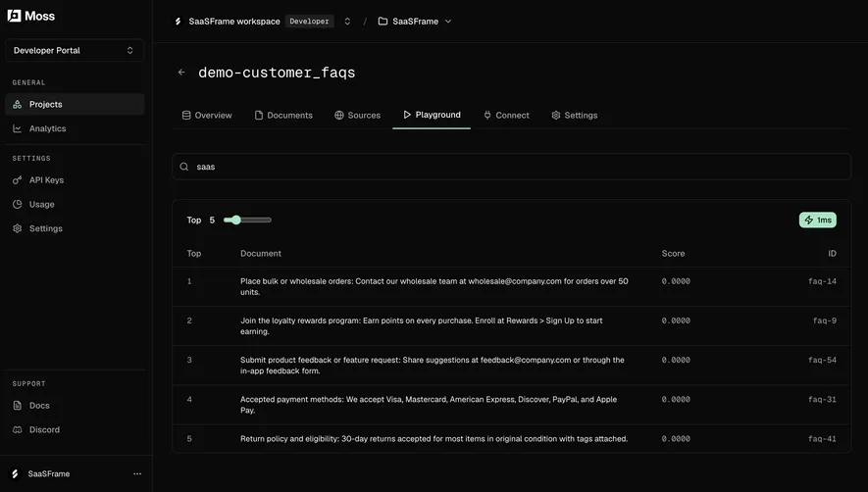This screenshot has width=868, height=492.
Task: Open the SaaSFrame project folder dropdown
Action: [415, 21]
